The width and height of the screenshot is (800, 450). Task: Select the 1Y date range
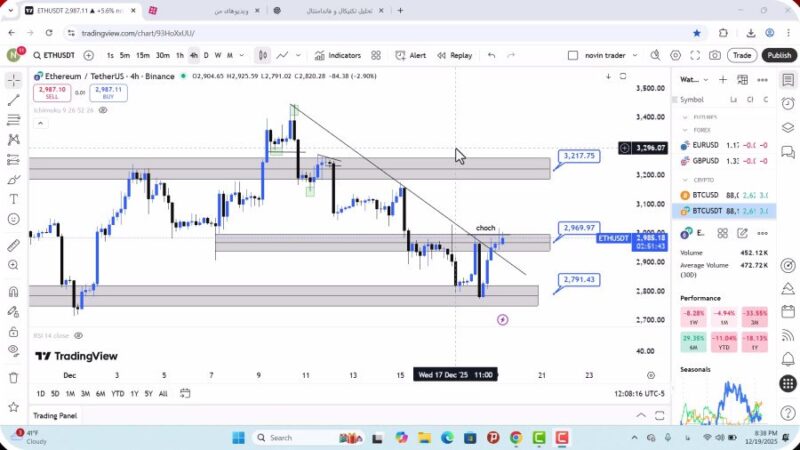point(134,393)
